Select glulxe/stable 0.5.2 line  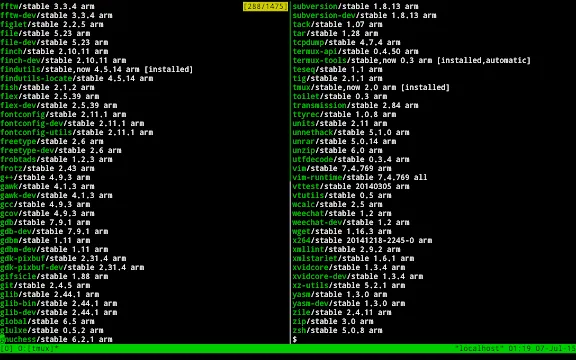tap(51, 330)
